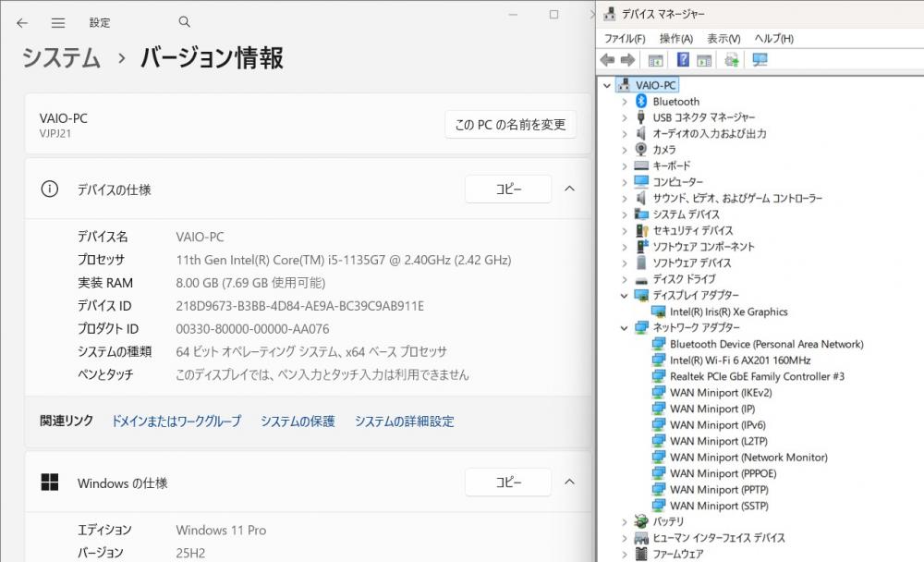Image resolution: width=924 pixels, height=562 pixels.
Task: Open システムの詳細設定 link
Action: pos(405,421)
